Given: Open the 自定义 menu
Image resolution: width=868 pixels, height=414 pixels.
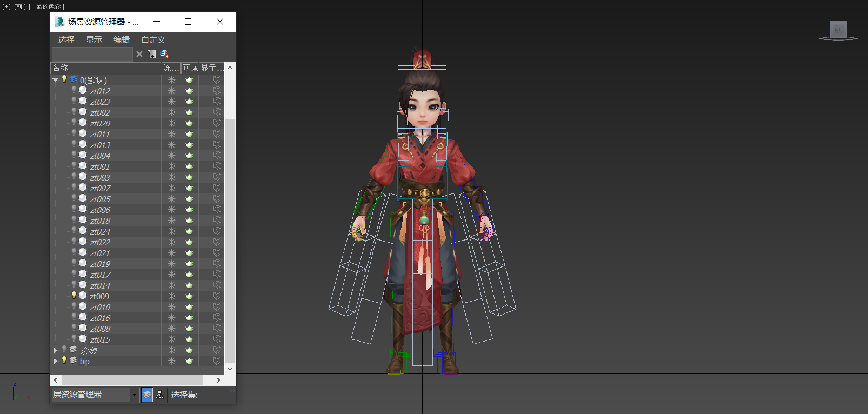Looking at the screenshot, I should pyautogui.click(x=153, y=40).
